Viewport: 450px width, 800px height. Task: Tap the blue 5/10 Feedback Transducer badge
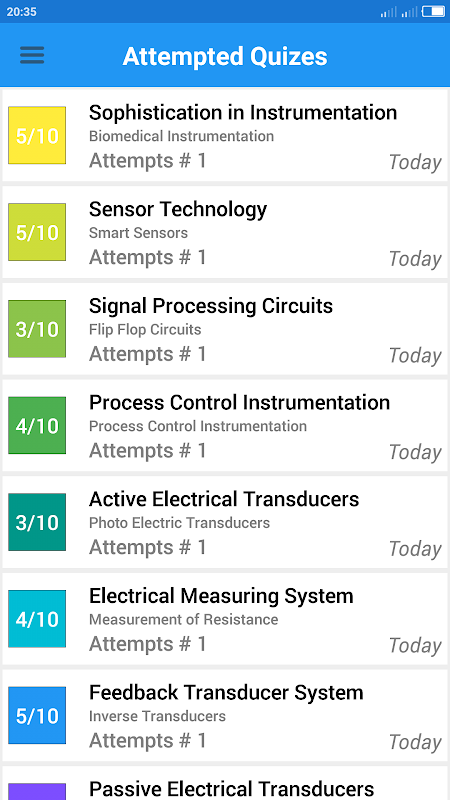click(37, 715)
